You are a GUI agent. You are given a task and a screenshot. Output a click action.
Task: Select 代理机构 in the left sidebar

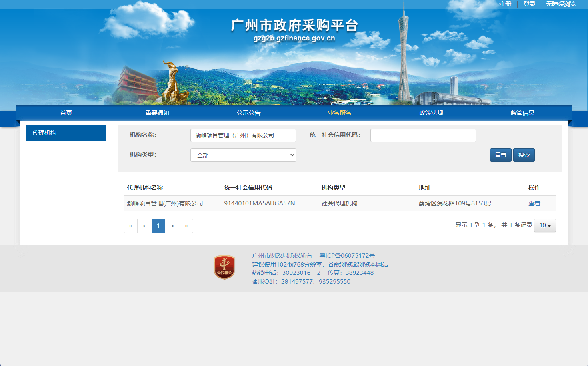tap(66, 133)
